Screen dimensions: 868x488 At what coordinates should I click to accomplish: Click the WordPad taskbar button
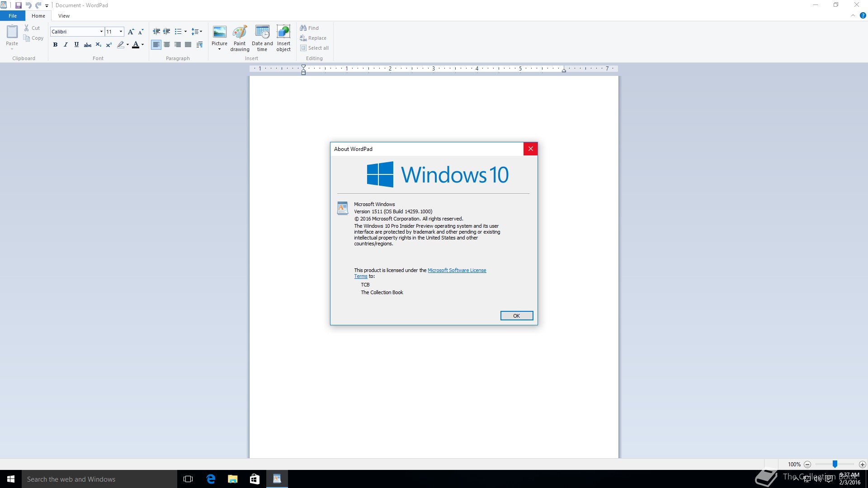pos(277,479)
